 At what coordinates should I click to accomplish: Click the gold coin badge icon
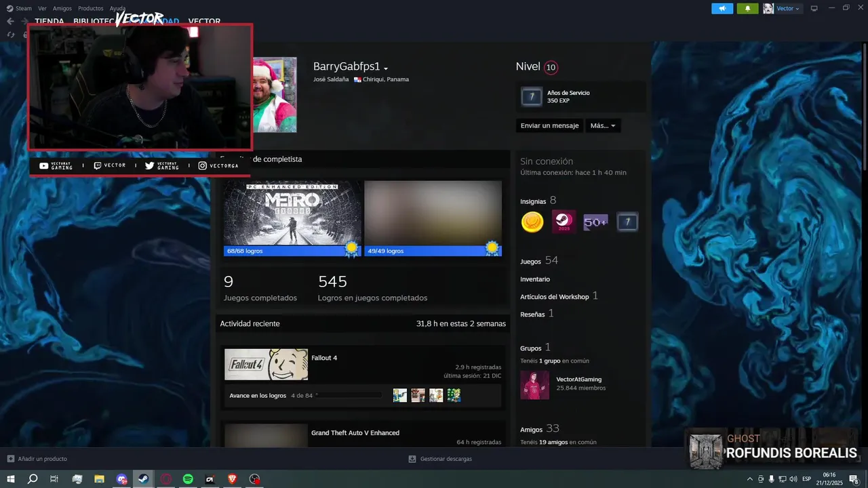point(532,222)
